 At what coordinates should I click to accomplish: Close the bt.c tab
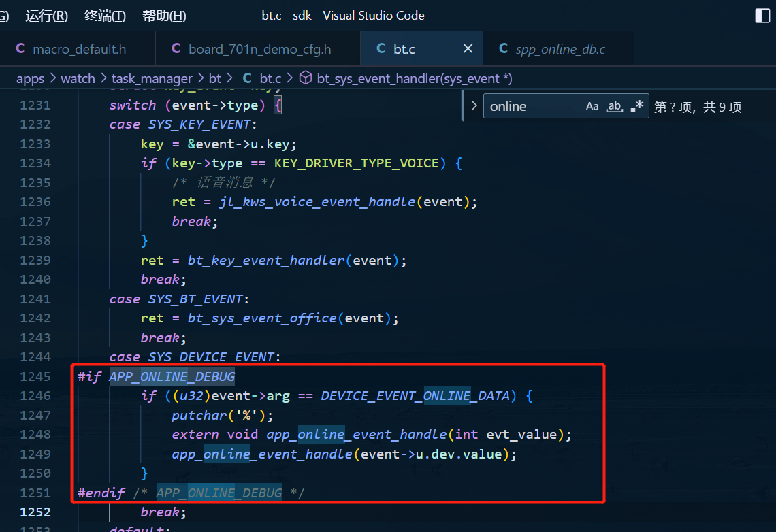tap(468, 48)
